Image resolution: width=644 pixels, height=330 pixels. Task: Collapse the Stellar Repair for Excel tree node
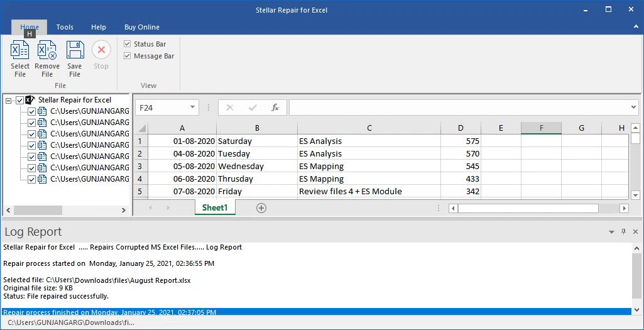coord(9,100)
